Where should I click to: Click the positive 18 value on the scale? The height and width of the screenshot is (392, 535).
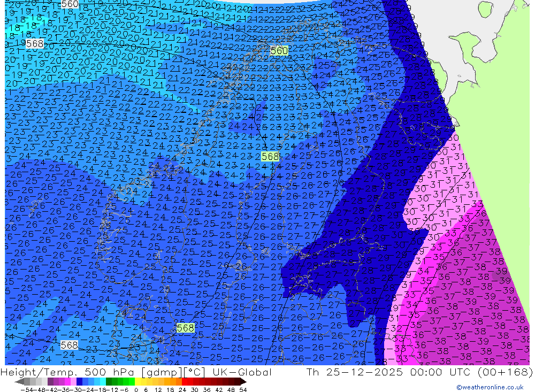point(170,390)
